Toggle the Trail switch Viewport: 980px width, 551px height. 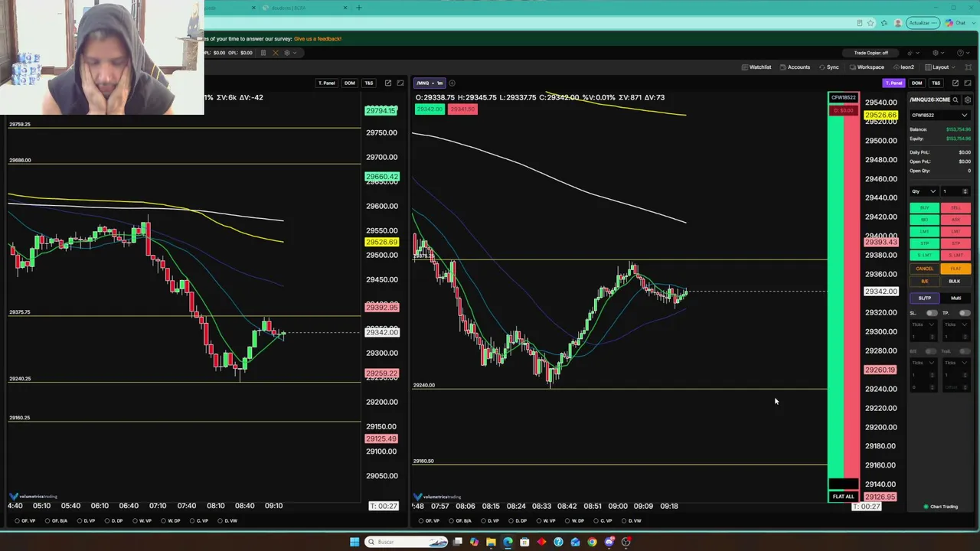click(x=965, y=351)
